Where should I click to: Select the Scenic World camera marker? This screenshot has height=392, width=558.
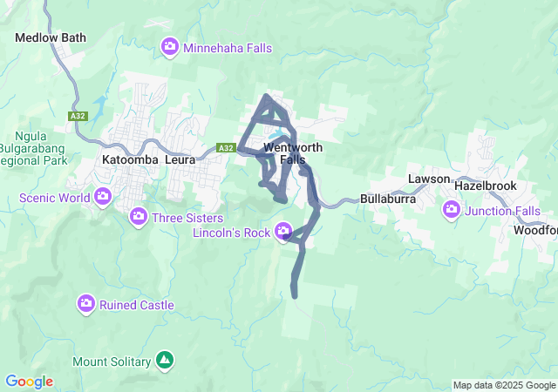pos(103,197)
